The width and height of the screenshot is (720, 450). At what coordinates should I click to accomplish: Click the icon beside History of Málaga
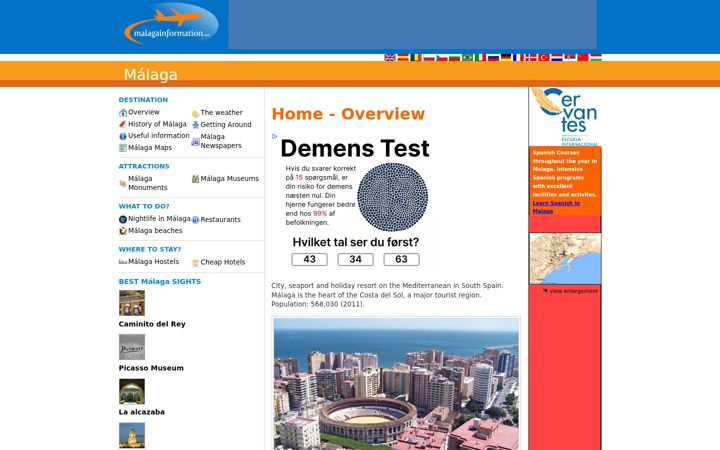[123, 124]
